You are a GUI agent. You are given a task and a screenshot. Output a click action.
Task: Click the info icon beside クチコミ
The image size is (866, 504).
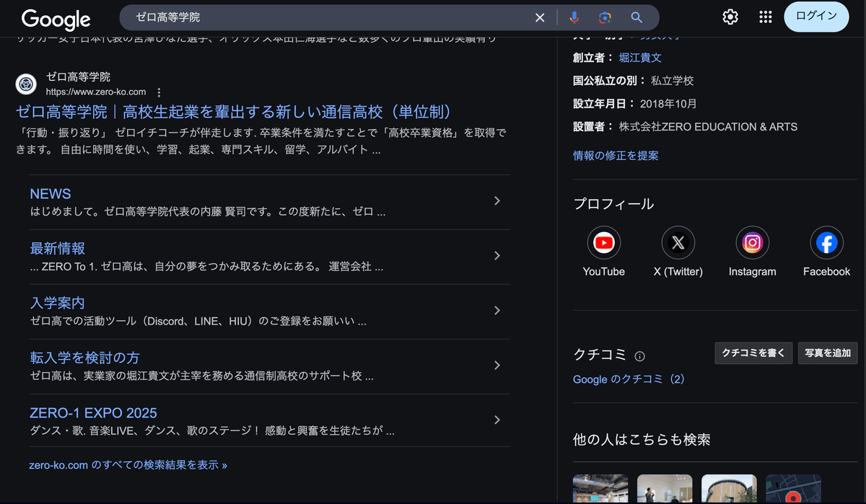tap(639, 356)
